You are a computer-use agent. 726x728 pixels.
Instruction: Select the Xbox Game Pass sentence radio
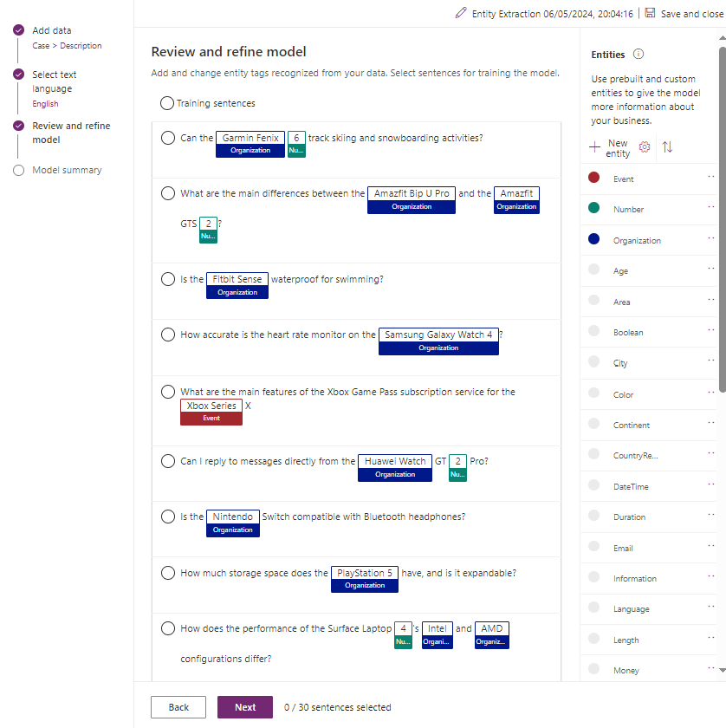click(168, 392)
